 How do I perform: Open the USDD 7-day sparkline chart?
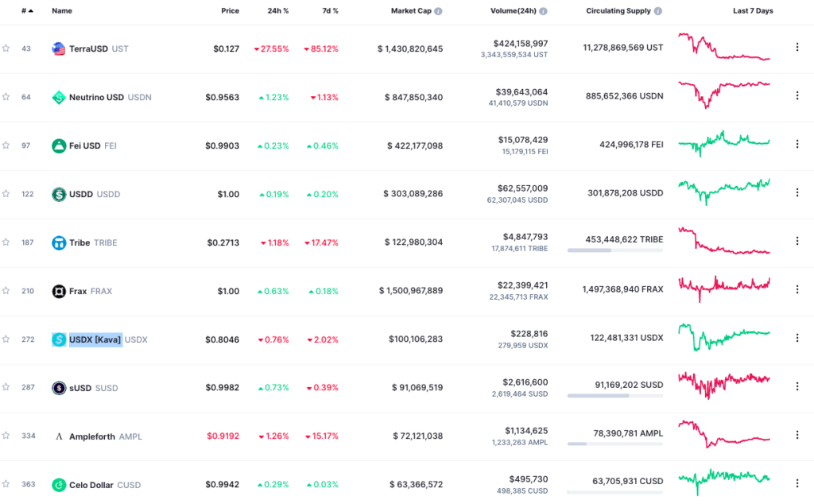tap(723, 192)
